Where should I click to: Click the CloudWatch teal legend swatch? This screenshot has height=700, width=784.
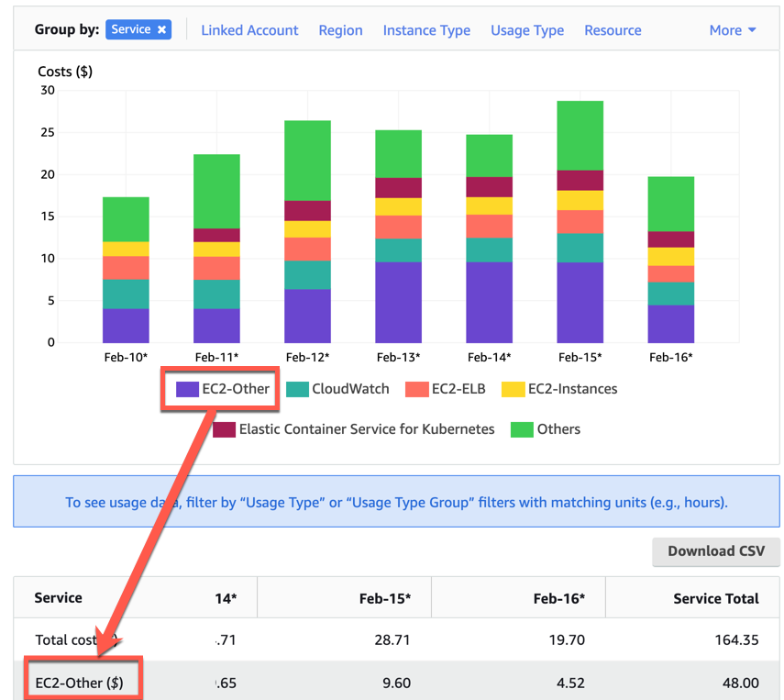click(x=297, y=389)
